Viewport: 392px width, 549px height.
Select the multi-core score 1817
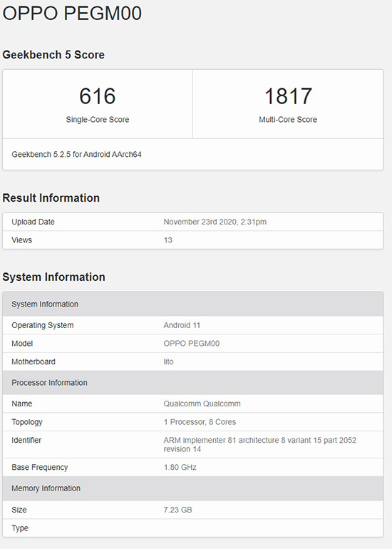tap(288, 96)
